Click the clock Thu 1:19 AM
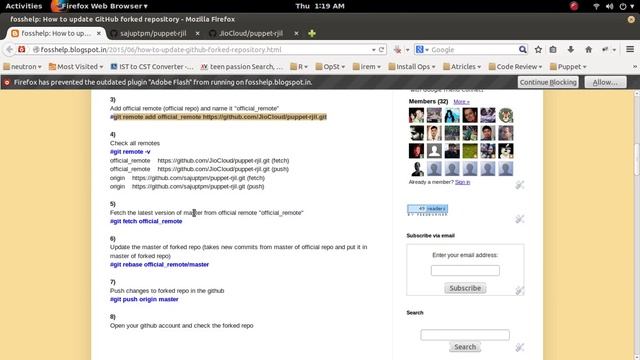The height and width of the screenshot is (360, 640). click(x=320, y=6)
